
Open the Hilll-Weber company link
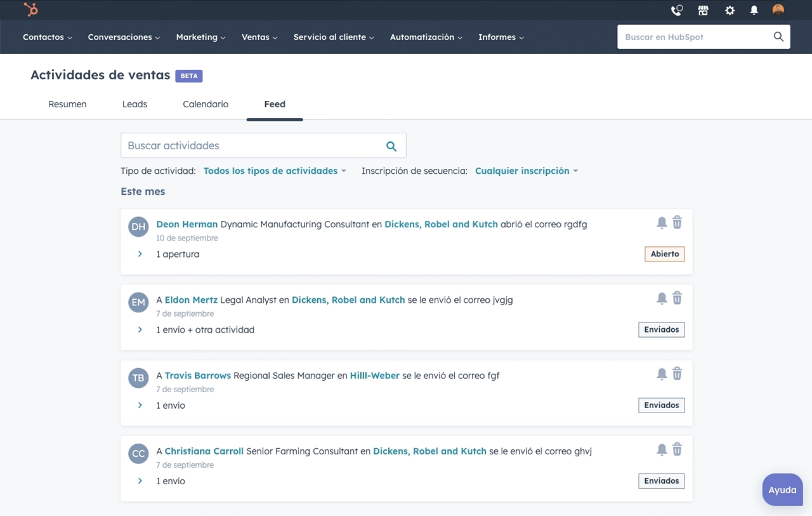tap(375, 375)
